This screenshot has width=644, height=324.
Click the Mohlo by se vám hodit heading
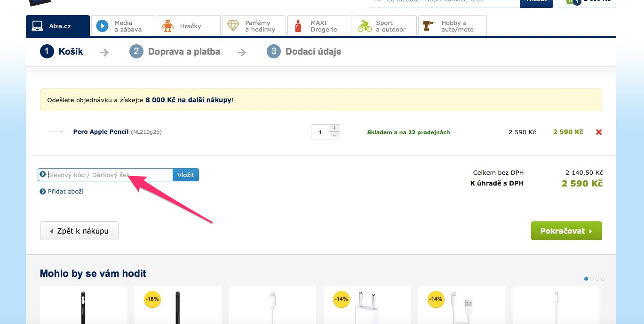(x=93, y=274)
